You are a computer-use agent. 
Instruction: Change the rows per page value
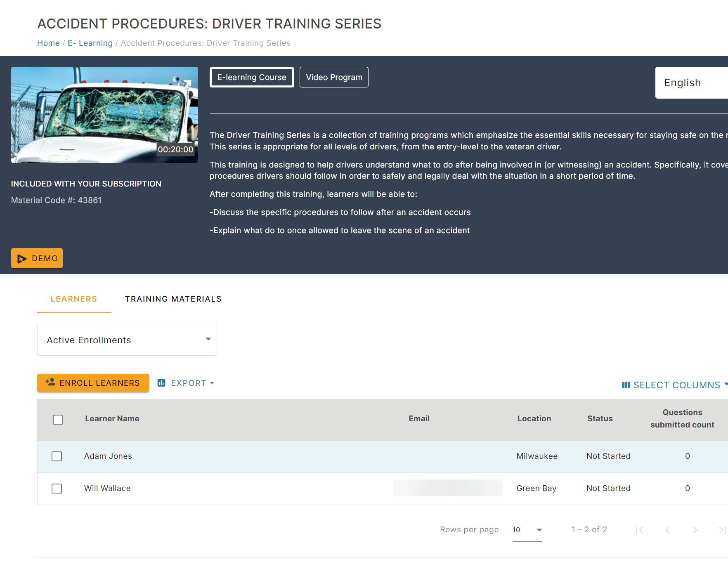pyautogui.click(x=527, y=530)
